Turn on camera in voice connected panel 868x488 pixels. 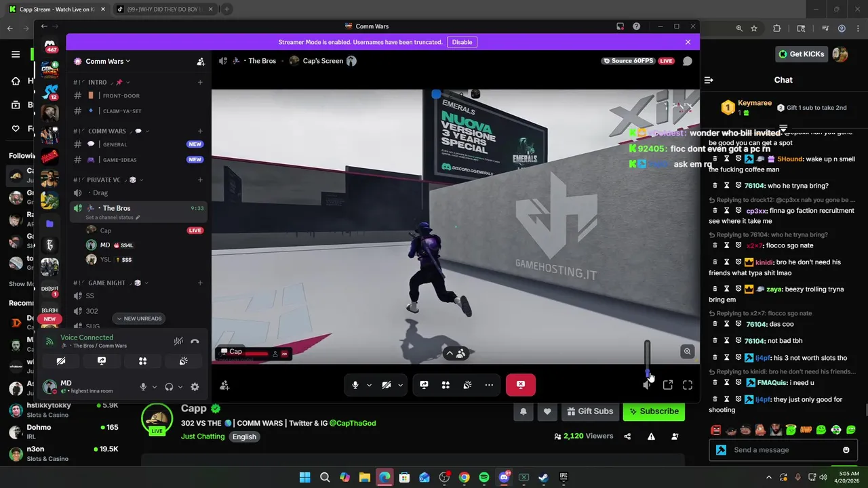click(61, 361)
